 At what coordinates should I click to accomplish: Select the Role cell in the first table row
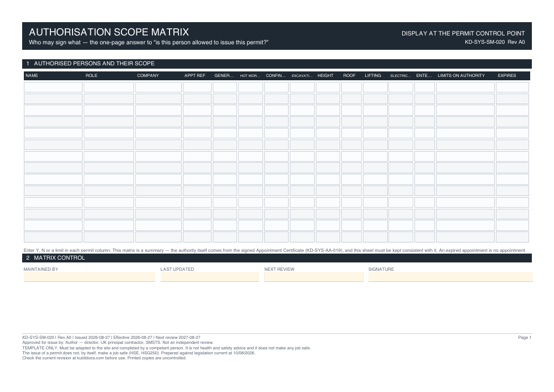point(109,87)
